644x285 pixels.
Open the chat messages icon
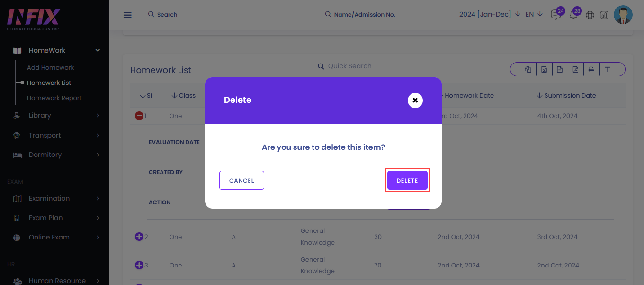tap(556, 15)
